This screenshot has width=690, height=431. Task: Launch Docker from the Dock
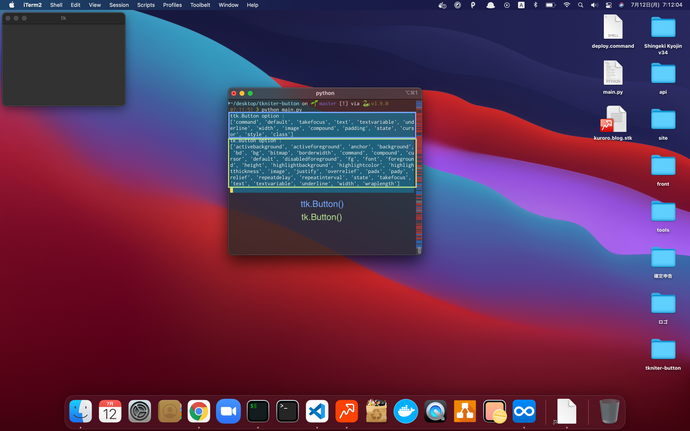406,411
